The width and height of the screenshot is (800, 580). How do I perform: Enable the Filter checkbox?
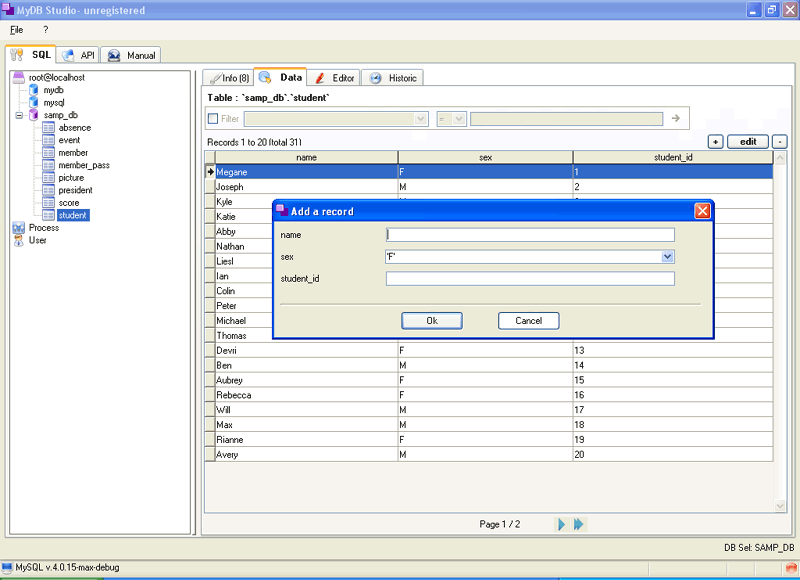213,118
